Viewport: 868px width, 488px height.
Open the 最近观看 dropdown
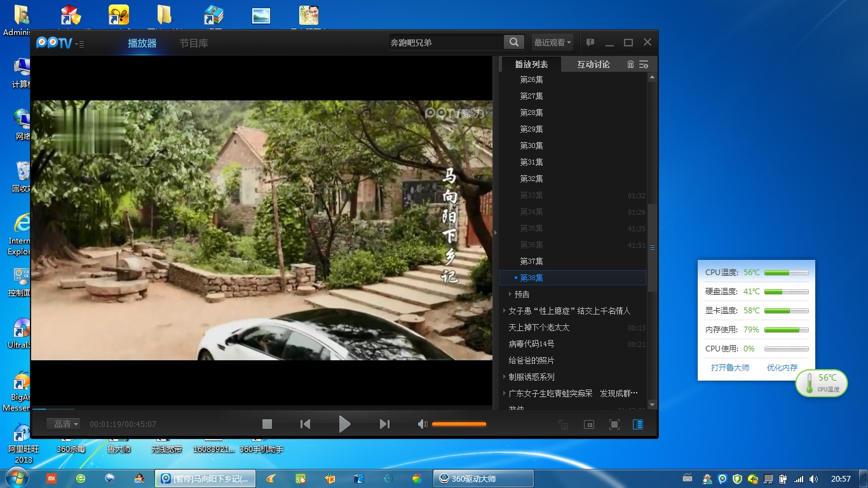pyautogui.click(x=552, y=43)
